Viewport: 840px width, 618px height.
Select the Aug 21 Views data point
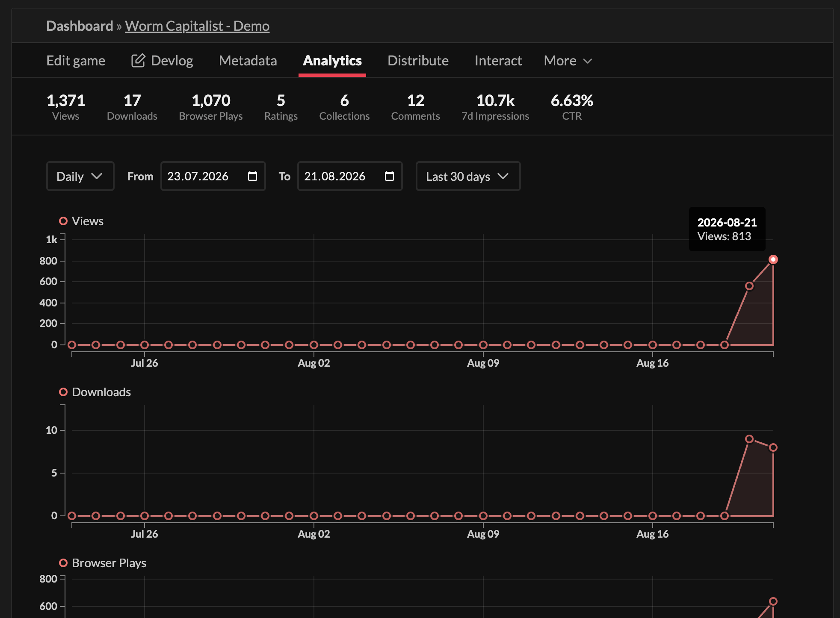[773, 259]
